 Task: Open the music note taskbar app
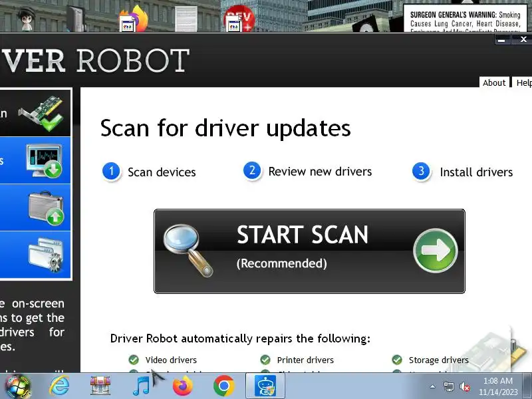coord(142,386)
